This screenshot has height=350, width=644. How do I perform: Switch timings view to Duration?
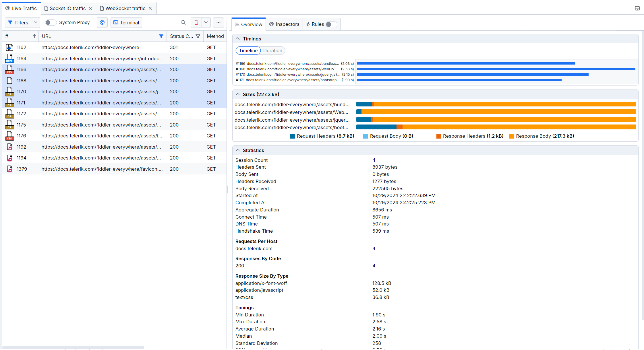(x=272, y=50)
